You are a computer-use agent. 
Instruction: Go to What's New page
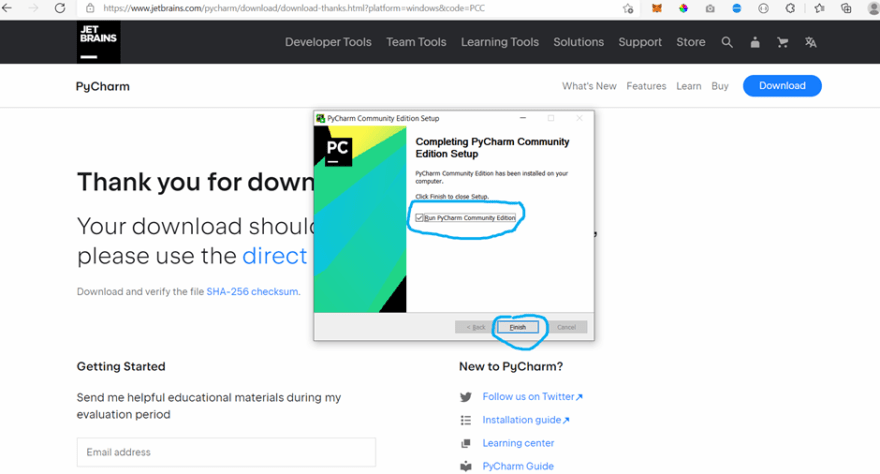(589, 86)
